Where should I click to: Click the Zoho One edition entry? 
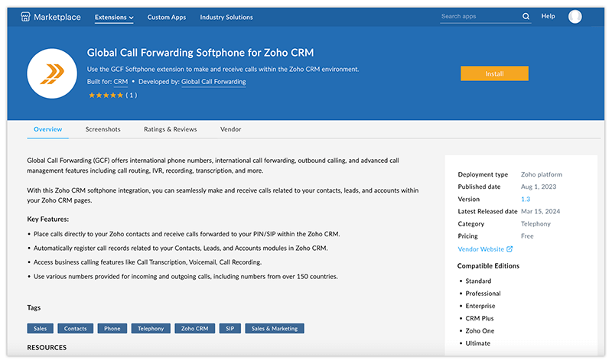480,331
